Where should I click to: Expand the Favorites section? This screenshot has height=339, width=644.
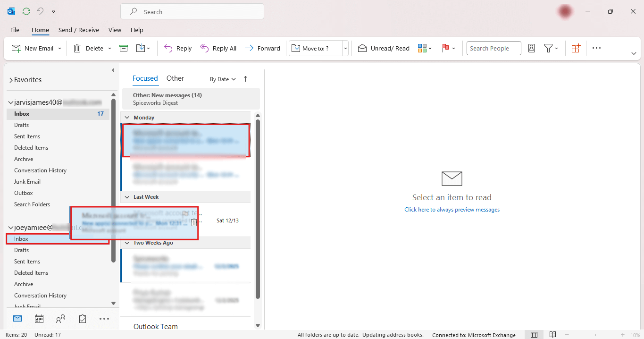10,79
